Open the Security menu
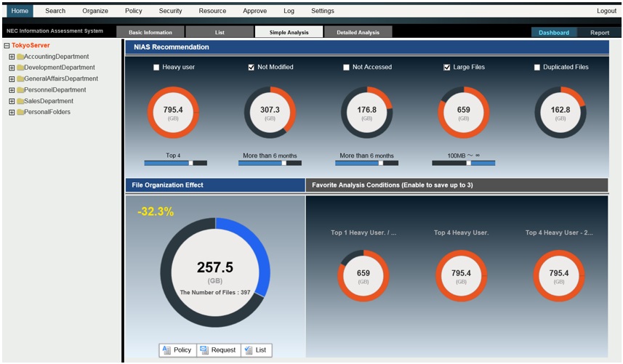This screenshot has height=364, width=623. click(170, 11)
